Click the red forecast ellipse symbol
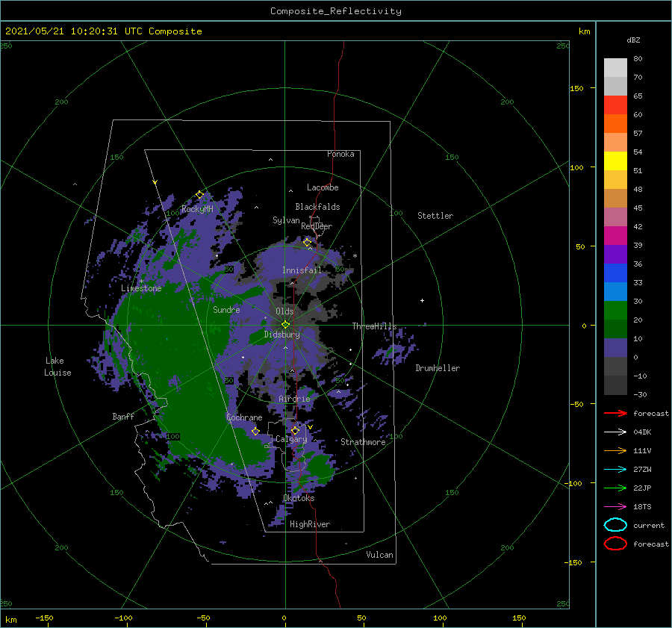This screenshot has height=628, width=672. tap(615, 544)
